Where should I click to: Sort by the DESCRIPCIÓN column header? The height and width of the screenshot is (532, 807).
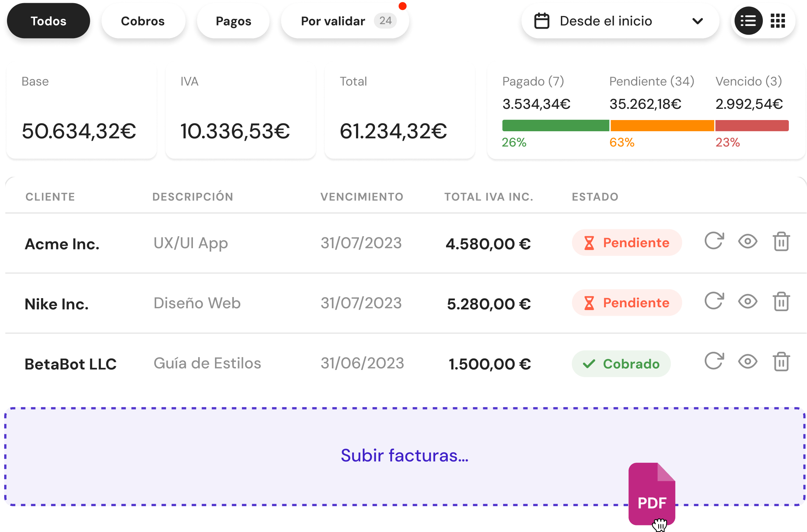point(193,197)
